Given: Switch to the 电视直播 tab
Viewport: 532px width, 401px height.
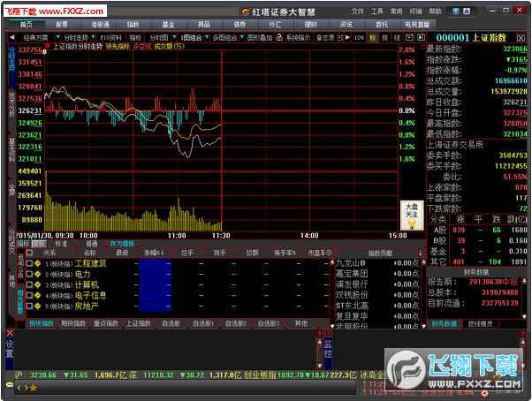Looking at the screenshot, I should tap(417, 25).
